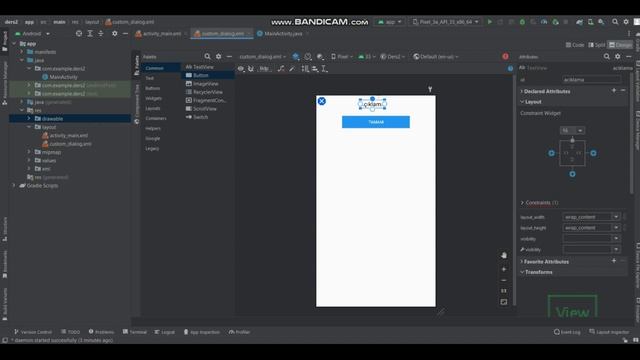
Task: Search attributes with the magnifier icon
Action: pos(607,56)
